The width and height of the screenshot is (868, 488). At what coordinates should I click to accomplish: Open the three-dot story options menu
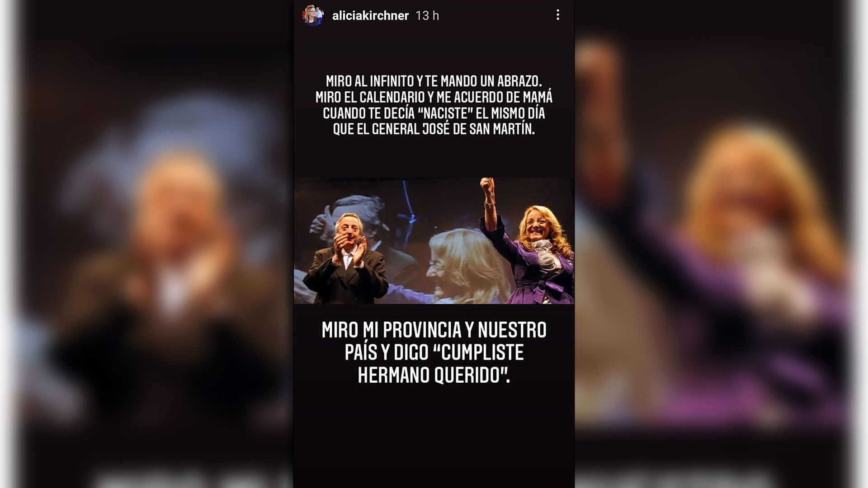(558, 15)
